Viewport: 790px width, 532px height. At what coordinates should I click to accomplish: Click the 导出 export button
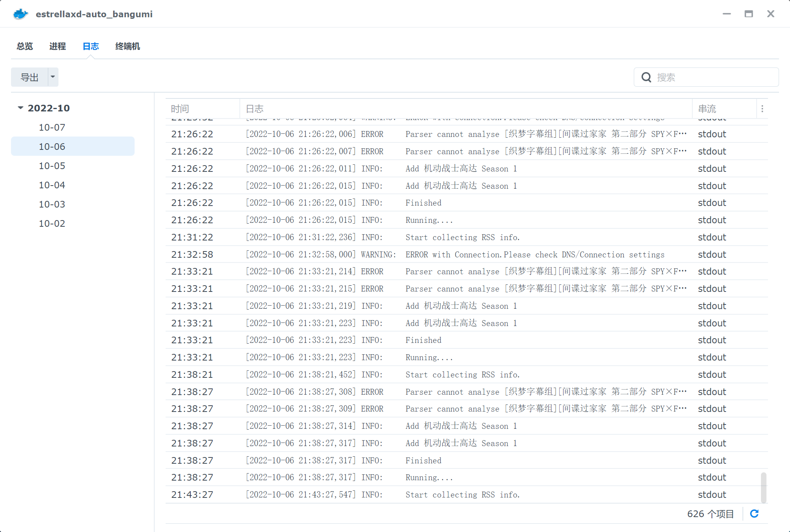(30, 77)
